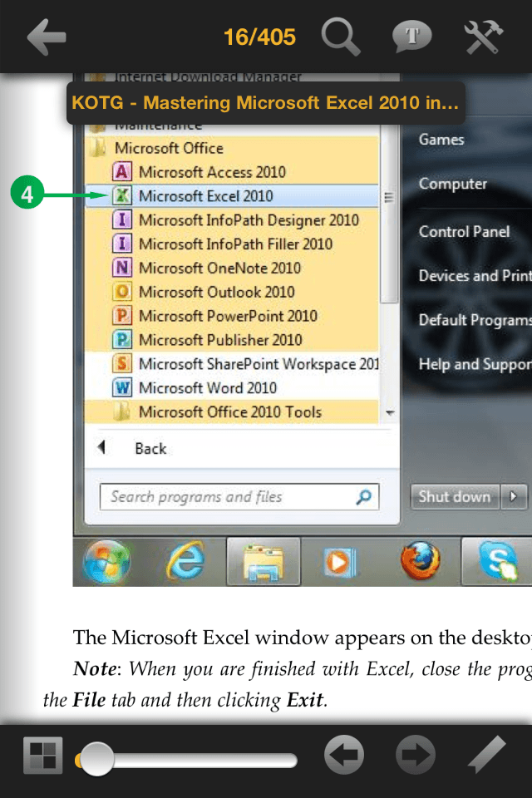The height and width of the screenshot is (798, 532).
Task: Go to next page arrow button
Action: 416,755
